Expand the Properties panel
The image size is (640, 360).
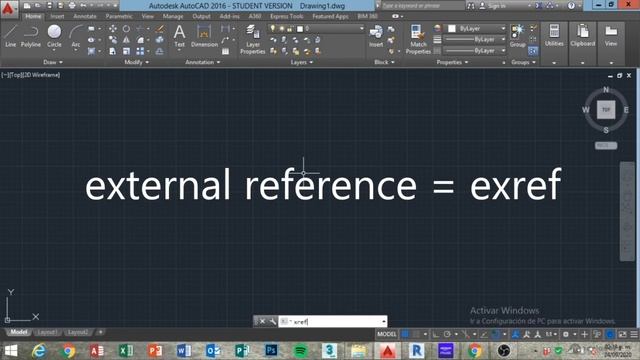[452, 62]
